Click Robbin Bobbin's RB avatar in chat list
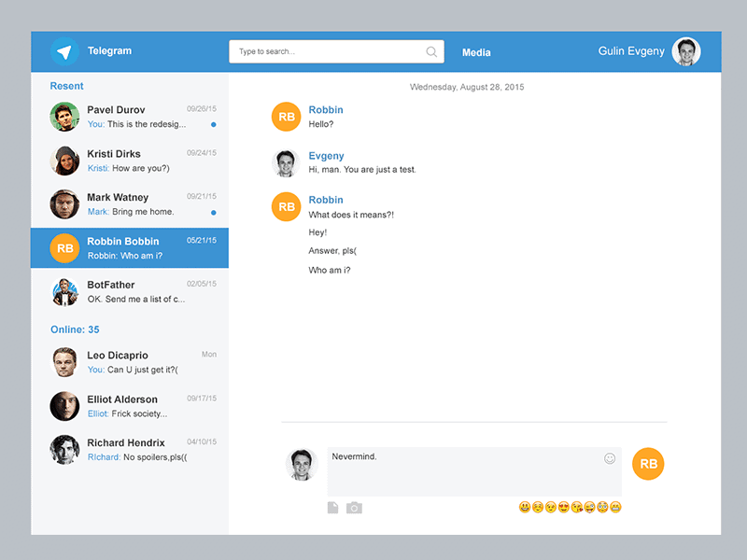Viewport: 747px width, 560px height. [x=64, y=248]
